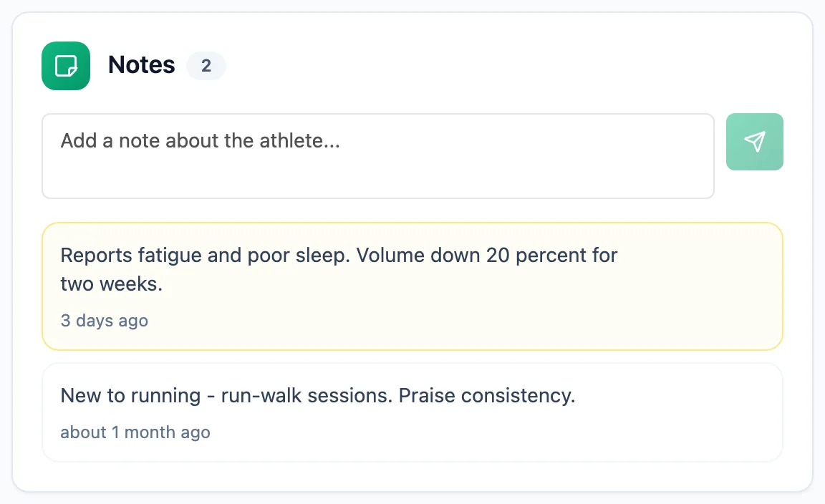Click the empty lower area of the note textarea

(x=378, y=179)
